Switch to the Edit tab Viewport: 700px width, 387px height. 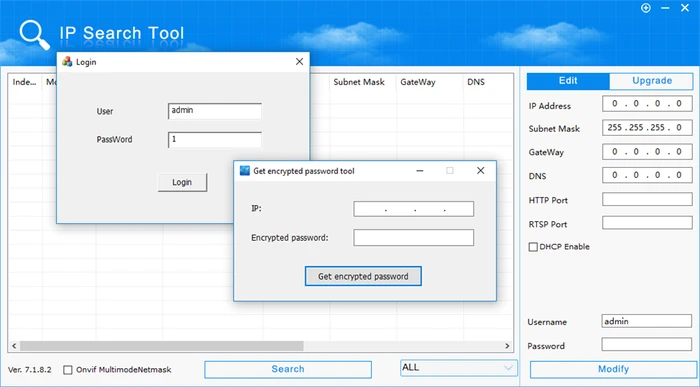click(568, 81)
